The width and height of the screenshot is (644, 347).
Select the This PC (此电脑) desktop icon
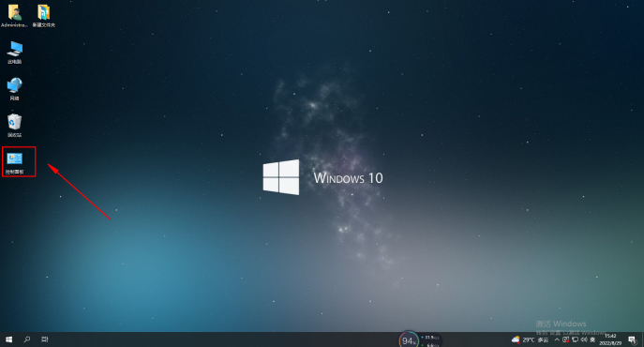tap(15, 53)
